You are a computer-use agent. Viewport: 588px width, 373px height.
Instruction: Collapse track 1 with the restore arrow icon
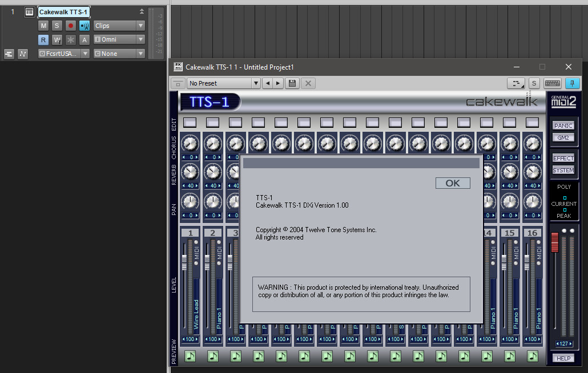tap(142, 11)
